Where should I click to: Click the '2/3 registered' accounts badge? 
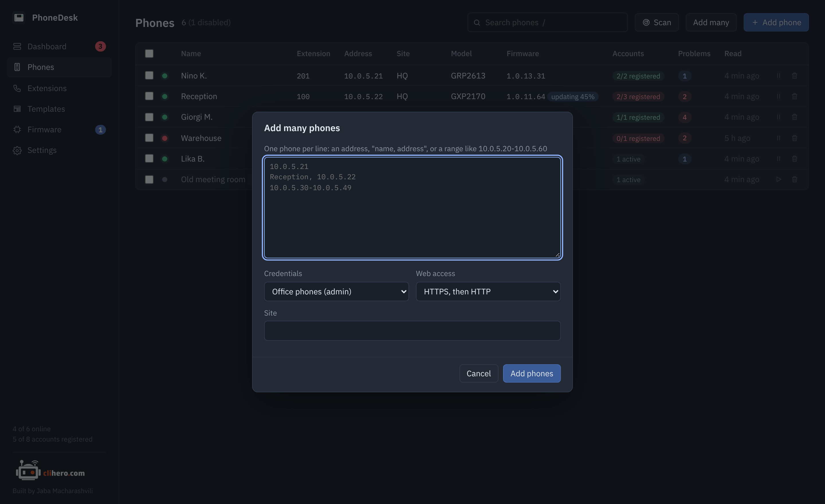click(x=638, y=97)
